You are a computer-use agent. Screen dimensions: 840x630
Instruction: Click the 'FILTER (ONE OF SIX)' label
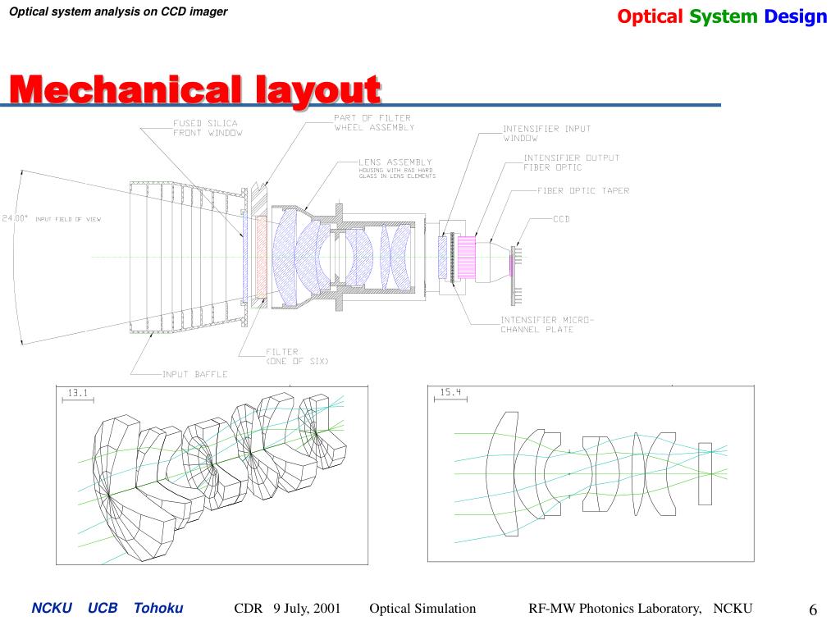(x=297, y=357)
